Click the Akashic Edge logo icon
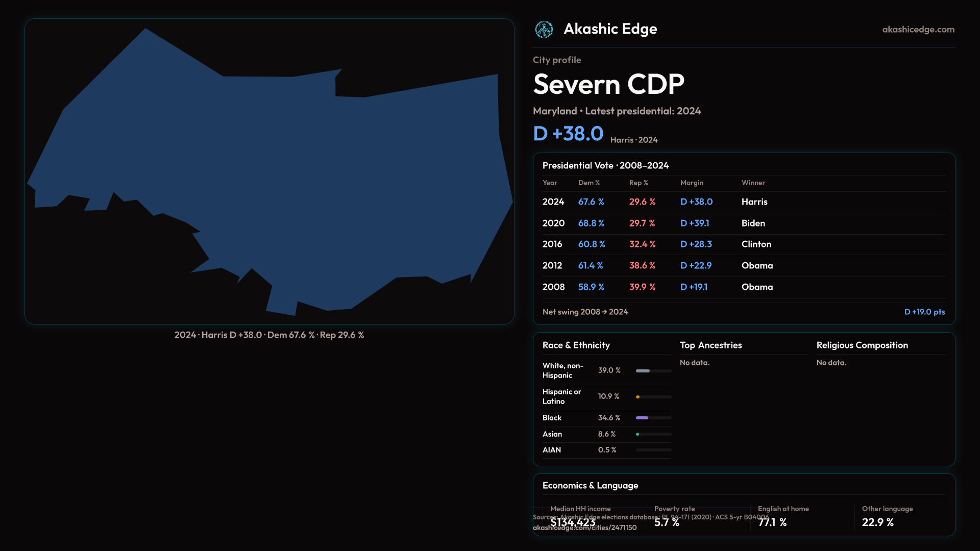This screenshot has height=551, width=980. tap(544, 30)
